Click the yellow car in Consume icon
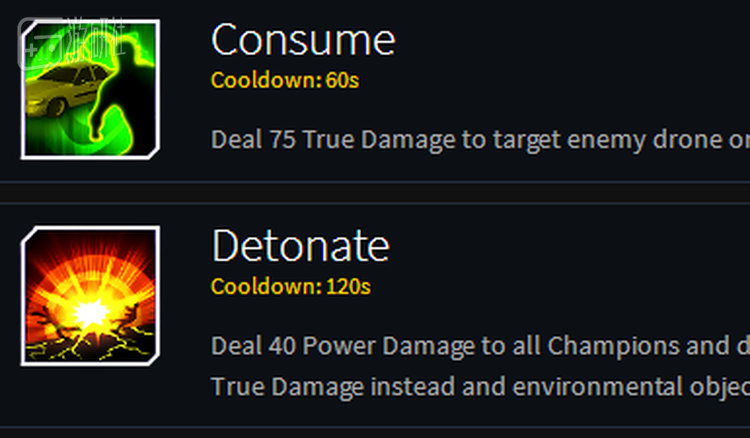This screenshot has width=750, height=438. 58,98
